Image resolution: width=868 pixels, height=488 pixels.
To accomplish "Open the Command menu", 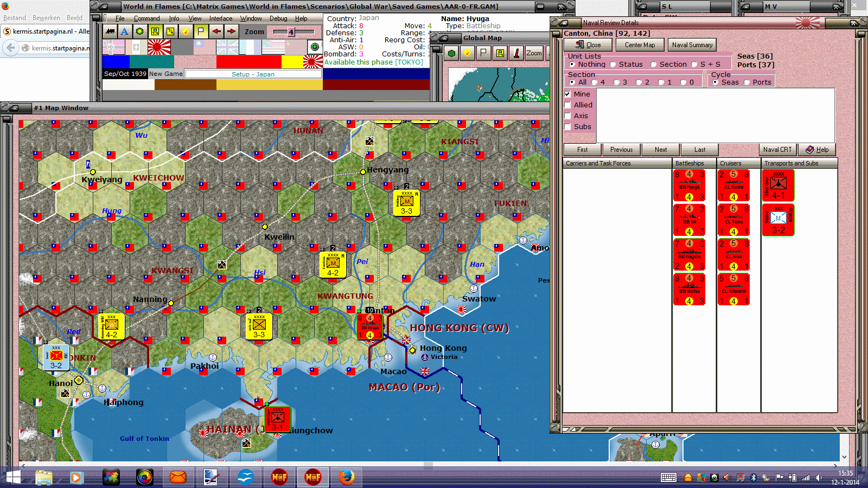I will [x=146, y=18].
